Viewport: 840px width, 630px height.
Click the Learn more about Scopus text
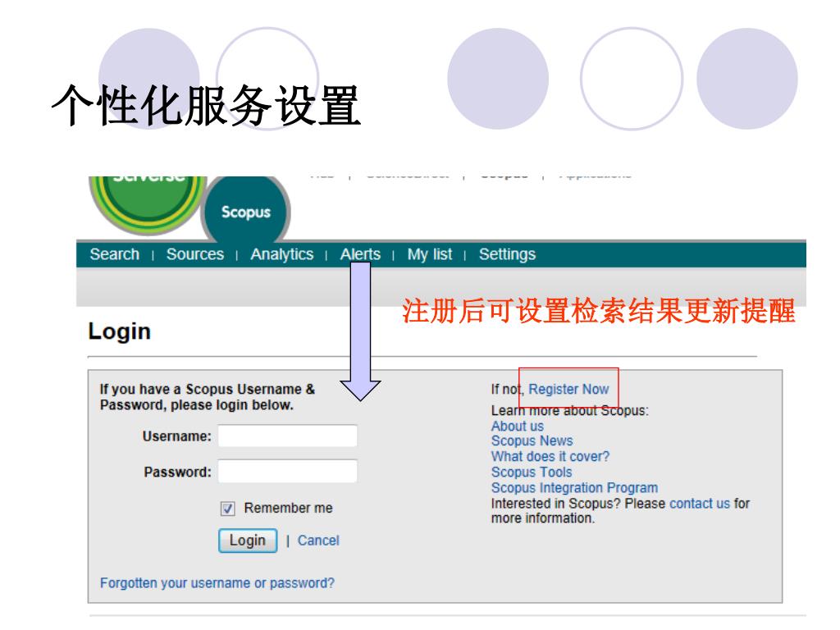coord(569,410)
